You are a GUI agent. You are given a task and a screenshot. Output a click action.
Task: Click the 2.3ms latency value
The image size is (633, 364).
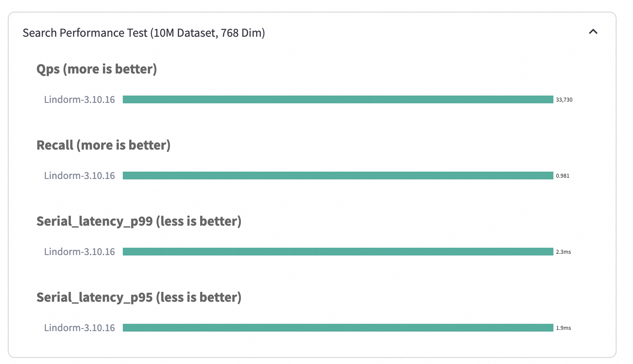(x=563, y=252)
